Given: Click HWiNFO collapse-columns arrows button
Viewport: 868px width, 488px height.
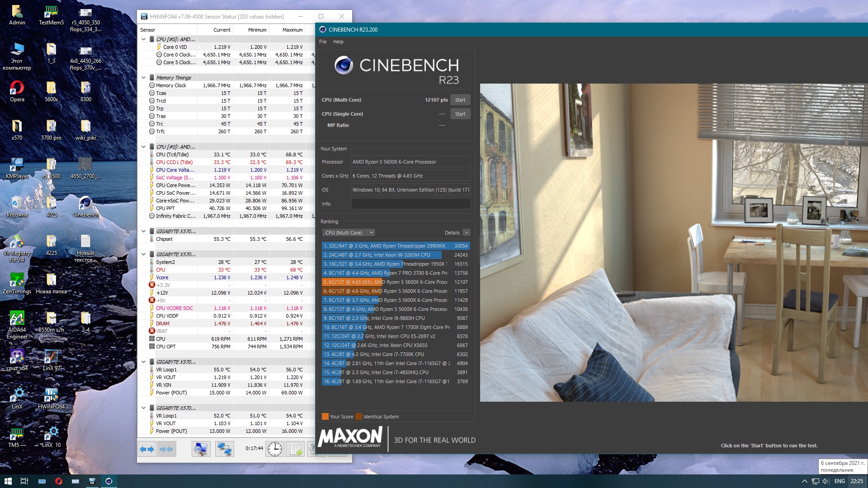Looking at the screenshot, I should pyautogui.click(x=166, y=449).
